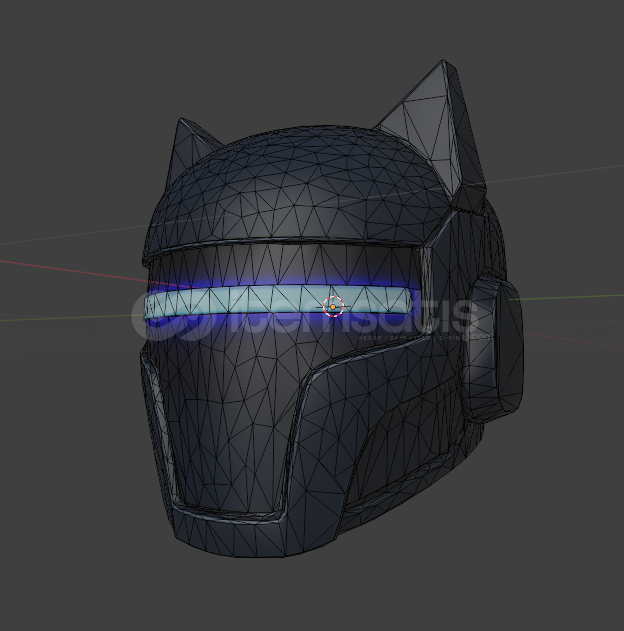Click the 3D cursor on the visor strip
Screen dimensions: 624x631
(x=333, y=307)
